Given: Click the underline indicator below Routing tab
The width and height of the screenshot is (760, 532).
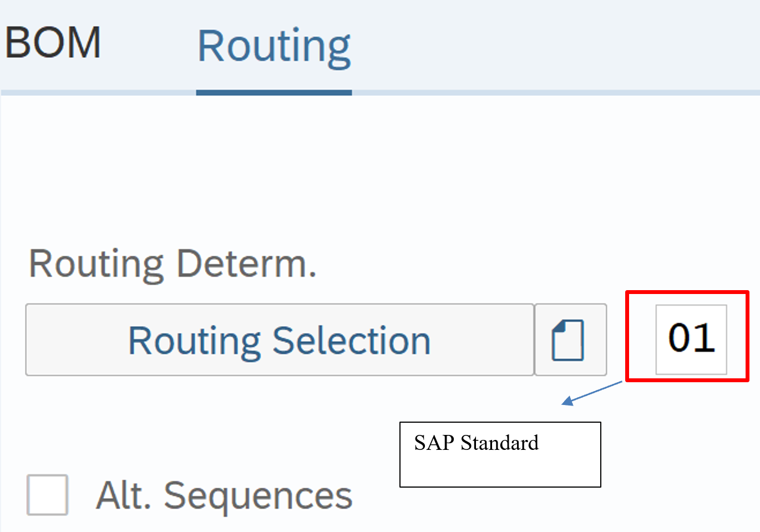Looking at the screenshot, I should coord(274,93).
